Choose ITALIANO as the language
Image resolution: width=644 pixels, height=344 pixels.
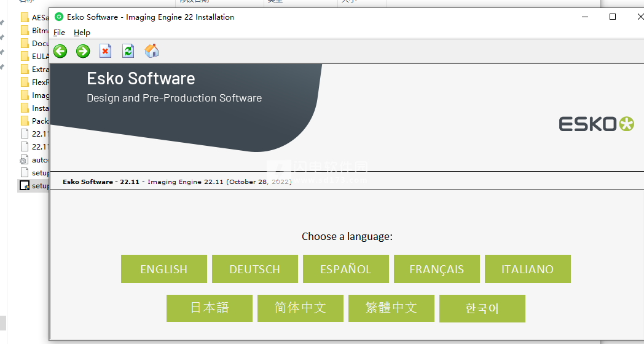pyautogui.click(x=528, y=269)
